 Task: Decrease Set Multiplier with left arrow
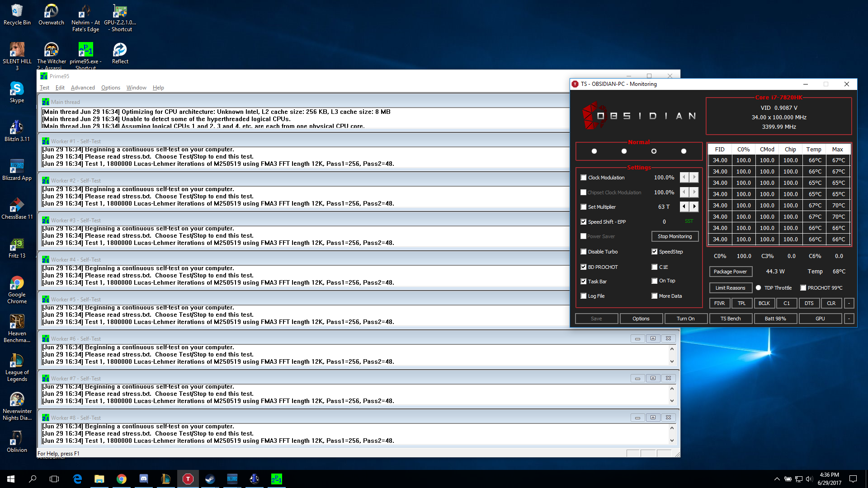[684, 206]
